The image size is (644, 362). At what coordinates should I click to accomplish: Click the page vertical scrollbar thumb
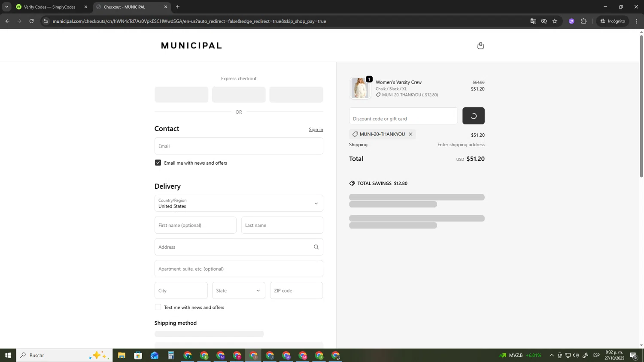tap(641, 106)
